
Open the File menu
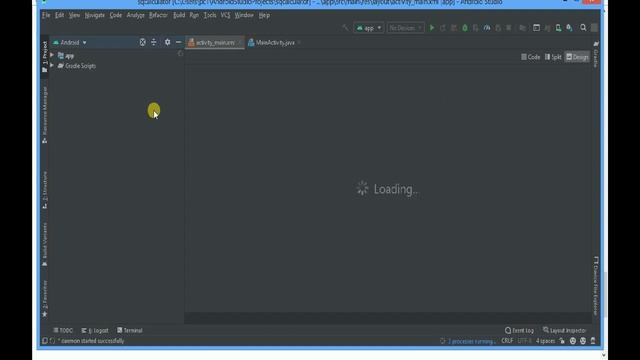tap(46, 15)
